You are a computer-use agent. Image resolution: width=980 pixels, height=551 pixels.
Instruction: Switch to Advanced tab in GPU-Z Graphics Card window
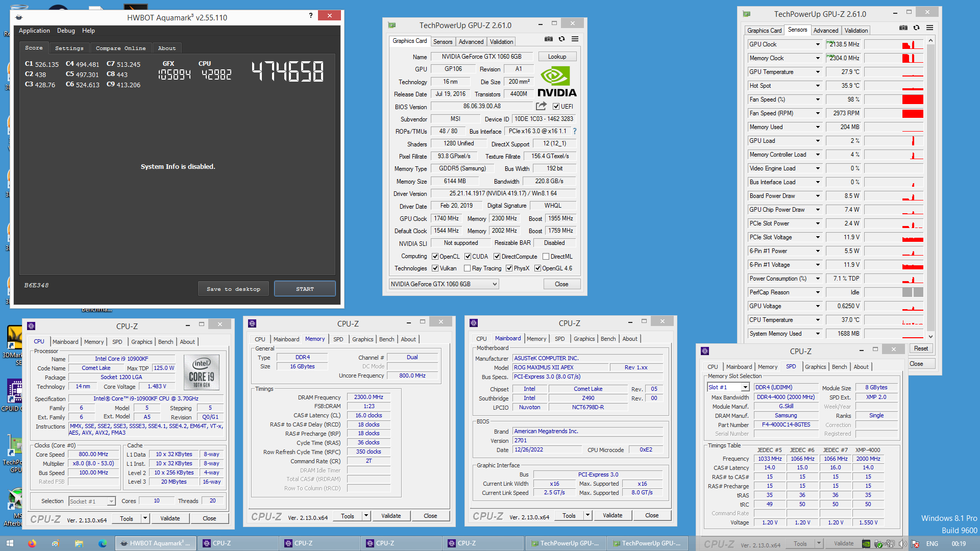[471, 42]
